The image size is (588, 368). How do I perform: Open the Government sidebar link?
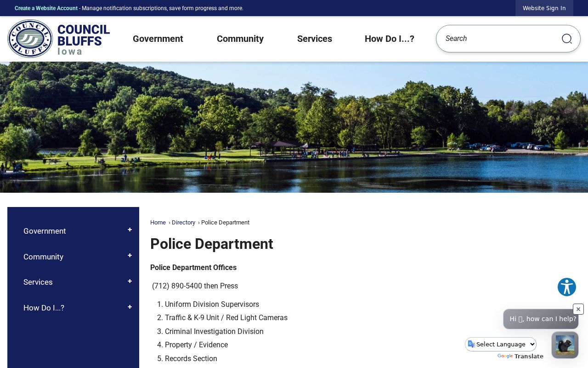[x=45, y=231]
